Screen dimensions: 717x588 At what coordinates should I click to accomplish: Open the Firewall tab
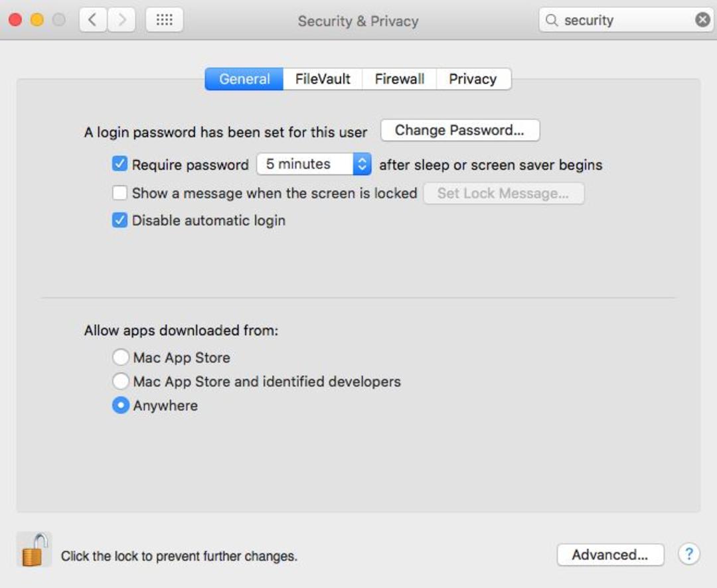click(x=399, y=79)
